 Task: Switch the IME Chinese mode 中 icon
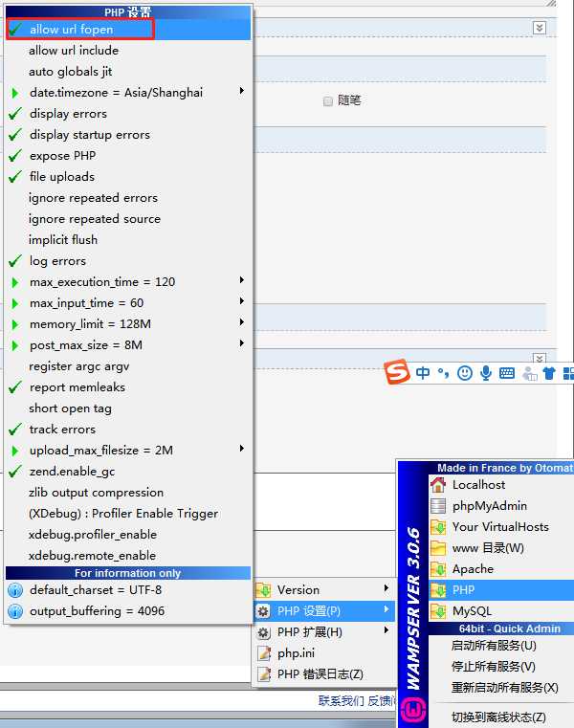[x=423, y=373]
